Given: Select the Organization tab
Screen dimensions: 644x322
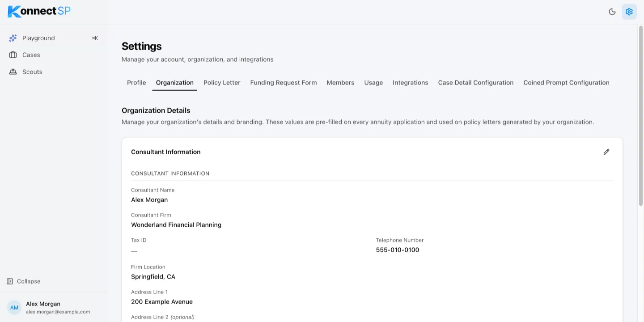Looking at the screenshot, I should click(x=175, y=83).
